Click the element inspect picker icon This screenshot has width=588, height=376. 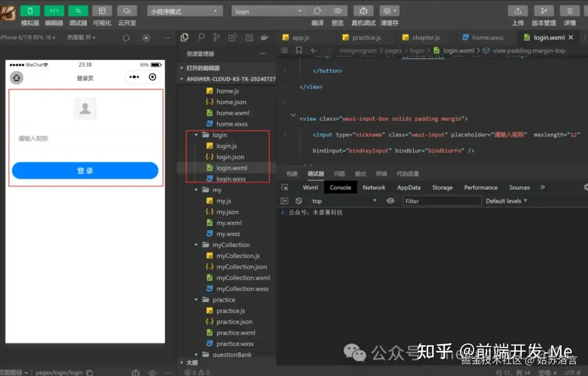click(x=285, y=187)
